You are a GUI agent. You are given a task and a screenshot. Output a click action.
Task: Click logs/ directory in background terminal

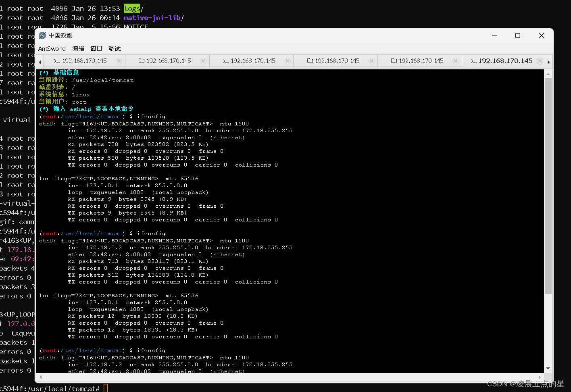coord(133,8)
